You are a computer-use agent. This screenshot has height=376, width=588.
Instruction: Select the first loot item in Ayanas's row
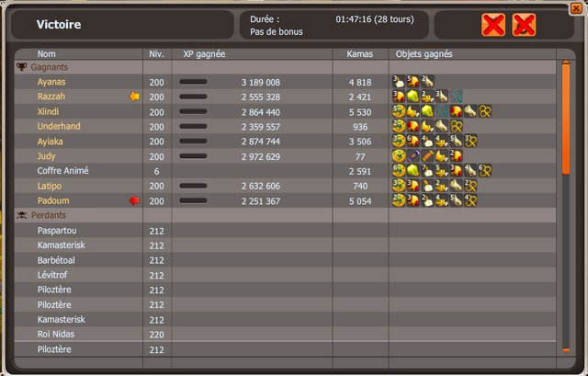tap(398, 82)
